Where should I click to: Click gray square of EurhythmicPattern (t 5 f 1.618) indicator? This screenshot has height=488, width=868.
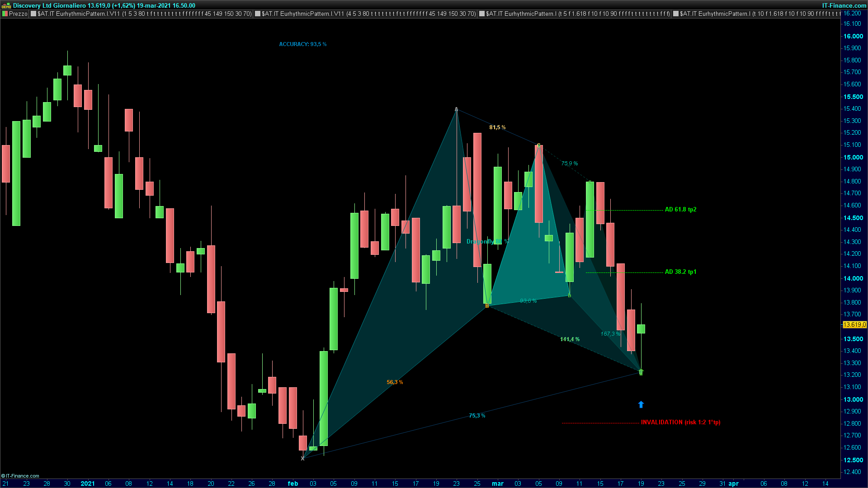click(x=482, y=14)
